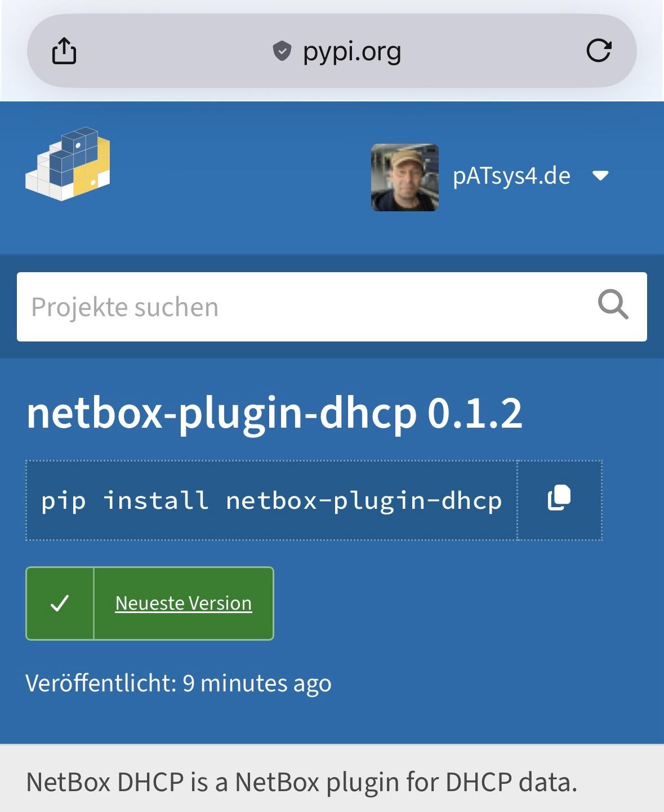Click the netbox-plugin-dhcp project name heading
664x812 pixels.
(x=221, y=414)
